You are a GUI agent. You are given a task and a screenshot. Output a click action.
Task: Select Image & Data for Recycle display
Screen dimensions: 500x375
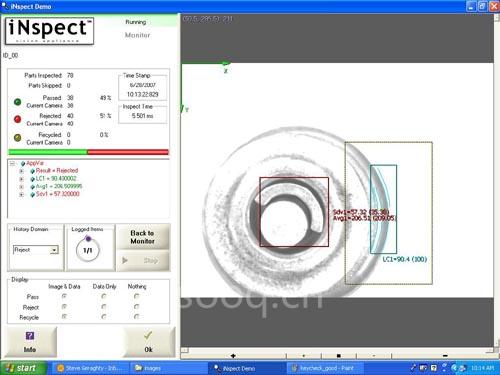coord(64,317)
